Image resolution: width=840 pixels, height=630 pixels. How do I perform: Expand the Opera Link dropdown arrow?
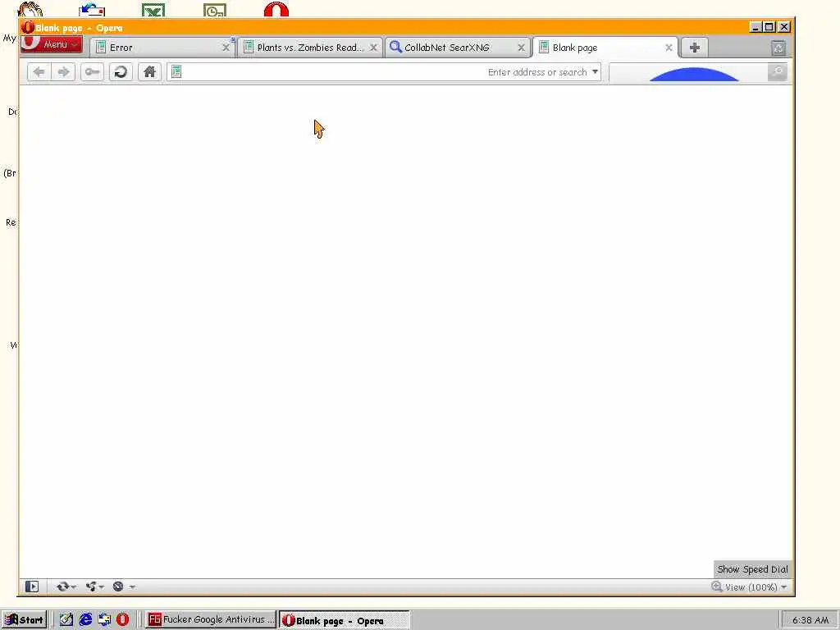73,587
